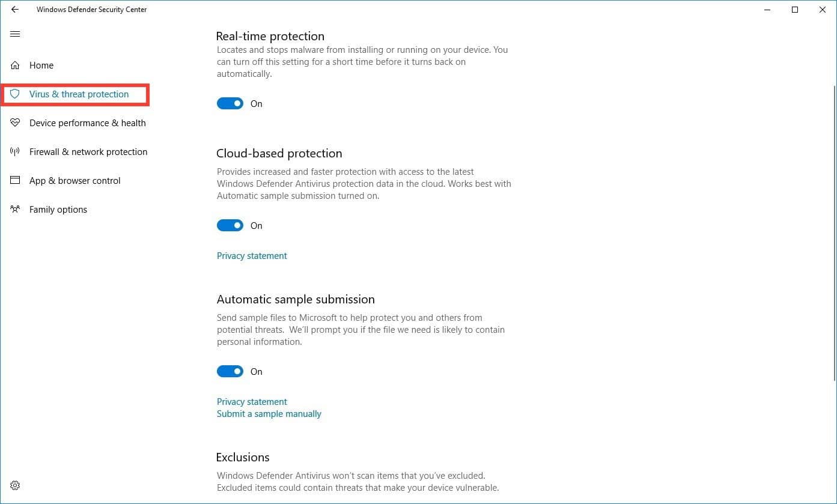837x504 pixels.
Task: Open the hamburger navigation menu
Action: (x=15, y=34)
